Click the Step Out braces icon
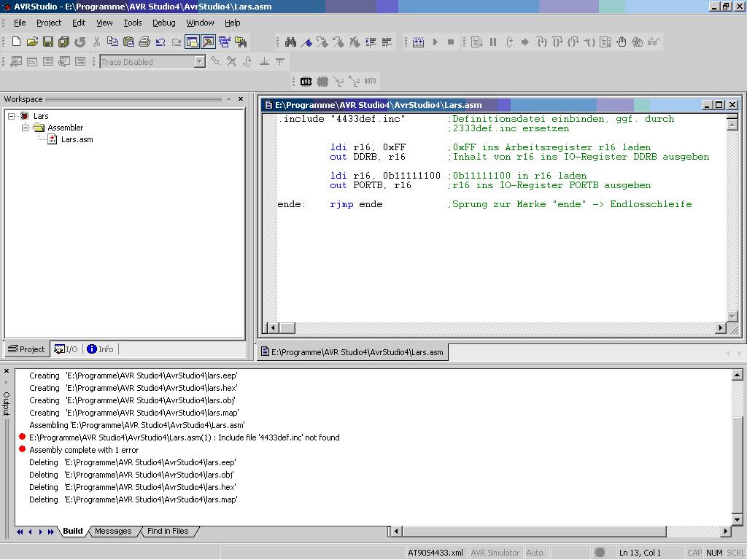The image size is (747, 560). pos(573,42)
